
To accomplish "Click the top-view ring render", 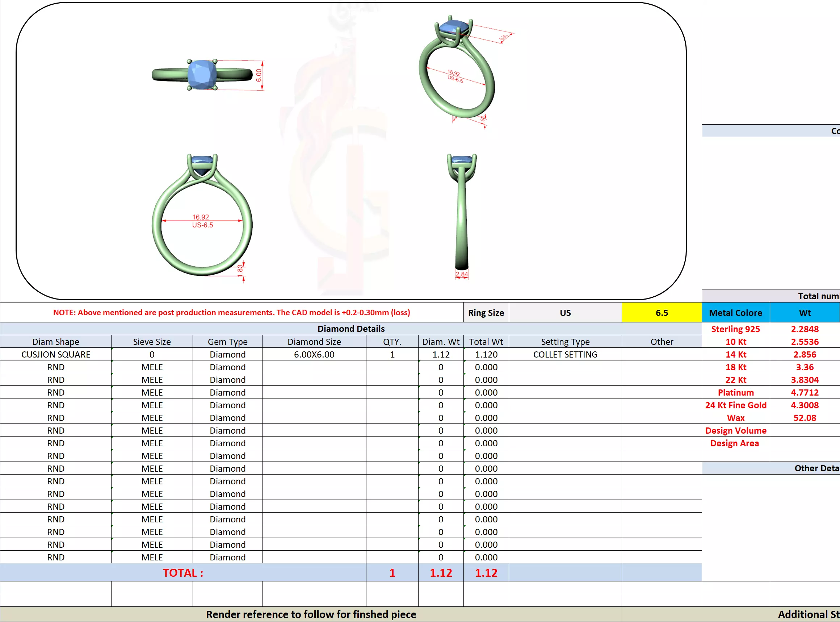I will pos(202,75).
